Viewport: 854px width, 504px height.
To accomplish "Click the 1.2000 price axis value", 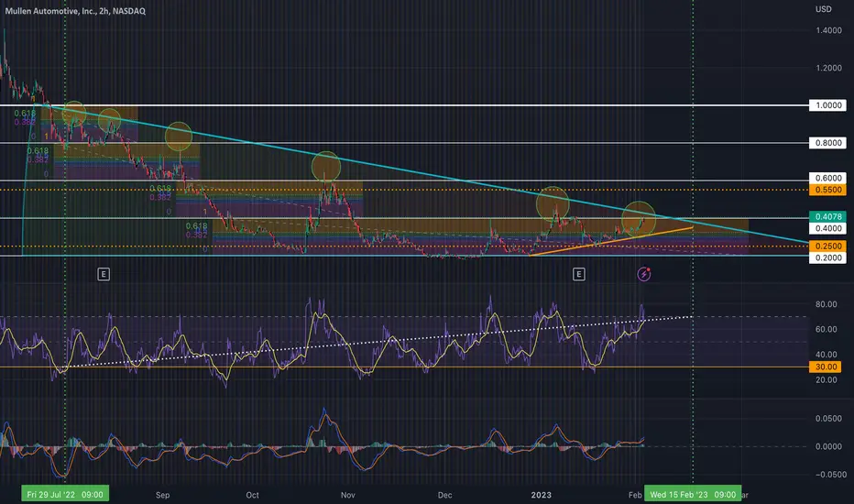I will (828, 68).
